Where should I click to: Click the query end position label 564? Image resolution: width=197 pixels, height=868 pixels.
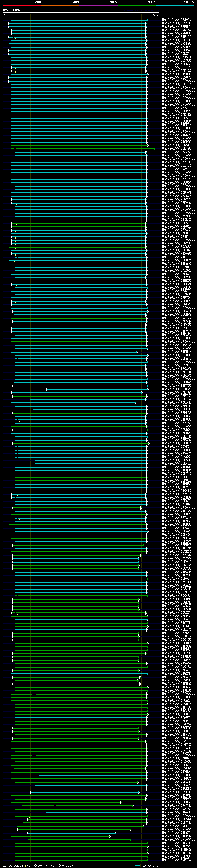tap(155, 15)
